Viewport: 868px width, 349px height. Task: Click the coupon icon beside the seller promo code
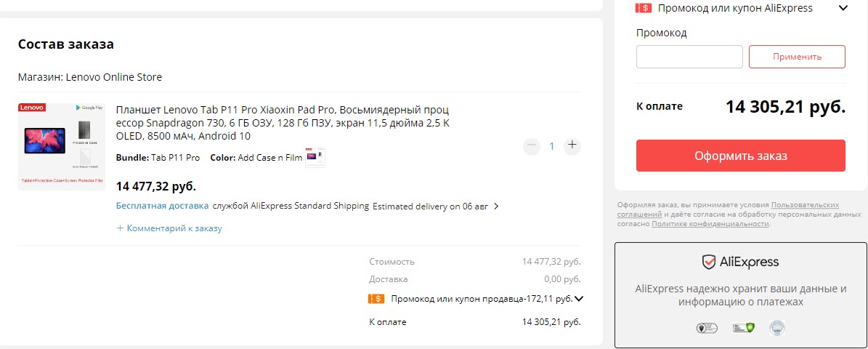coord(376,298)
